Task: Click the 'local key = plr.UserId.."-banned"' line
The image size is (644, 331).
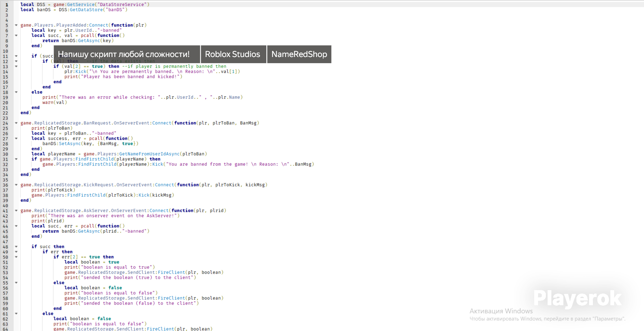Action: (77, 30)
